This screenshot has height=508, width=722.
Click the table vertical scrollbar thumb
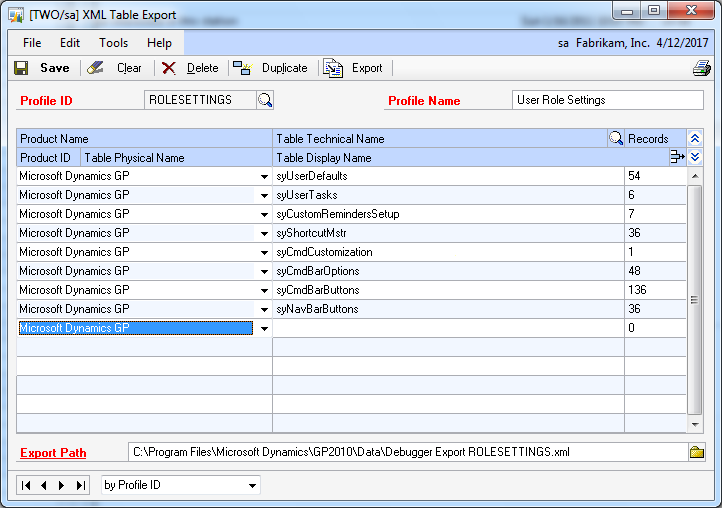pyautogui.click(x=695, y=300)
